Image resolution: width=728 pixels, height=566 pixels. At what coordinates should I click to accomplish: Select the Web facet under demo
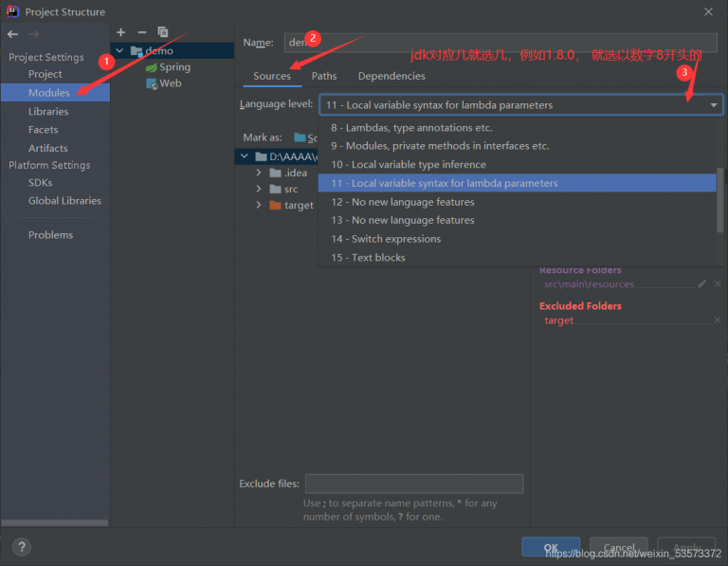170,83
